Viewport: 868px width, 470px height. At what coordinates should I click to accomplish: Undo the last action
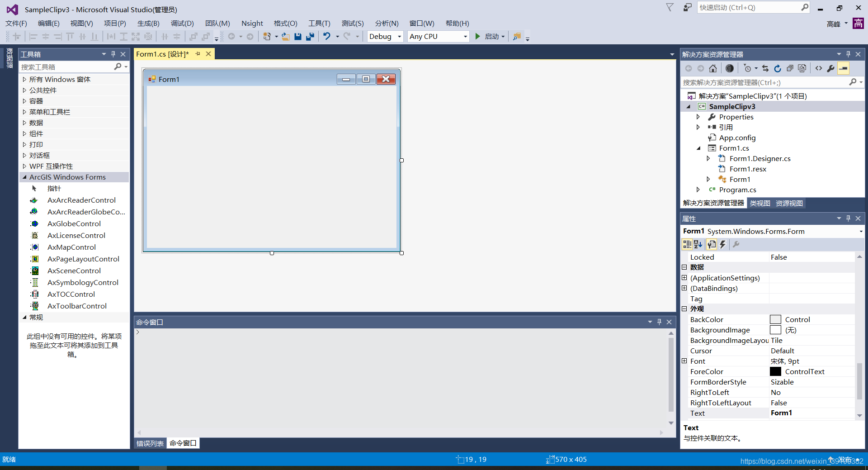click(x=327, y=37)
